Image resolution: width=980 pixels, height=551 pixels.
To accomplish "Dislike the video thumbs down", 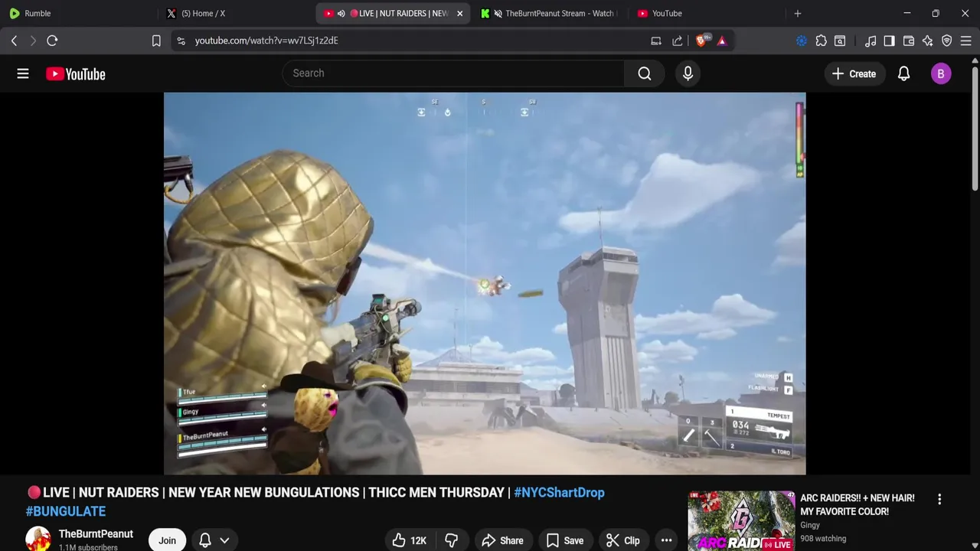I will [x=452, y=540].
